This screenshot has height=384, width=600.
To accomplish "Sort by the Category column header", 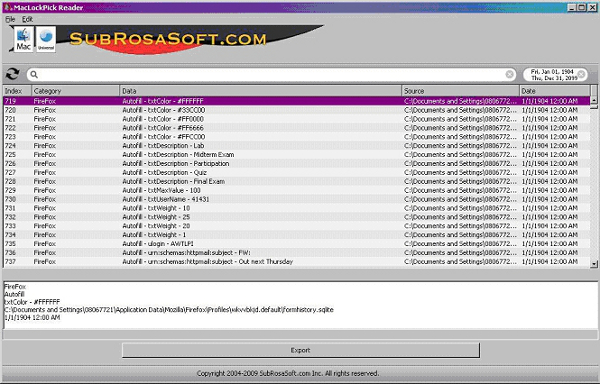I will (75, 91).
